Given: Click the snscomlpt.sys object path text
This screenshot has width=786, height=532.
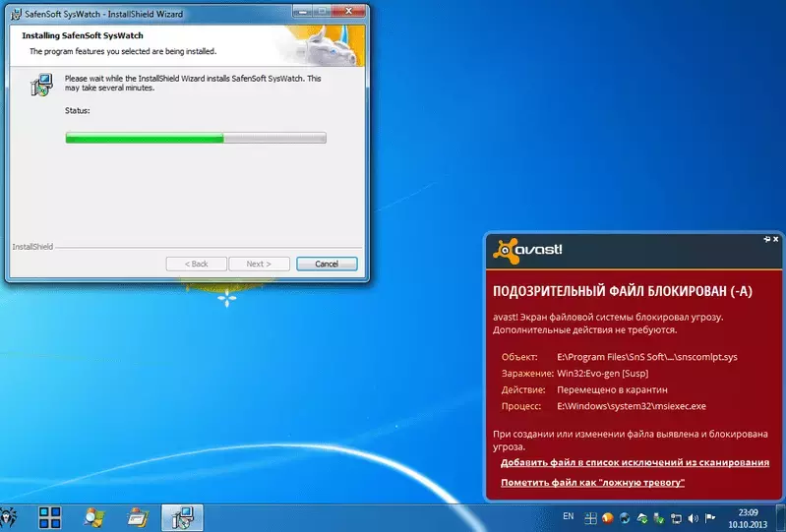Looking at the screenshot, I should pyautogui.click(x=647, y=357).
